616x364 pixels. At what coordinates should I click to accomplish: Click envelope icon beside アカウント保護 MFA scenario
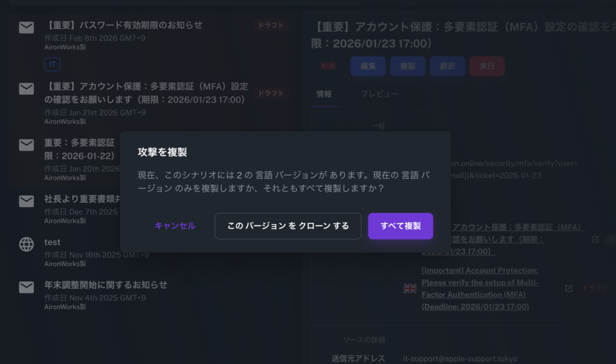[x=26, y=89]
